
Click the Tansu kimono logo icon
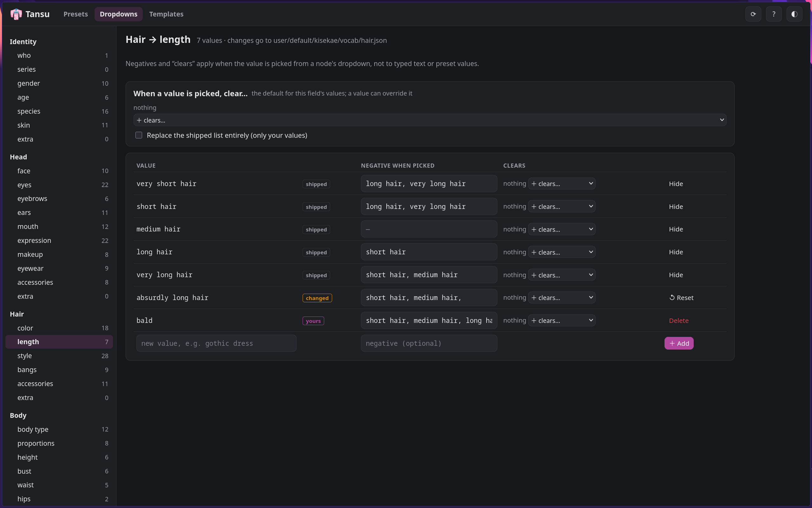(x=16, y=14)
